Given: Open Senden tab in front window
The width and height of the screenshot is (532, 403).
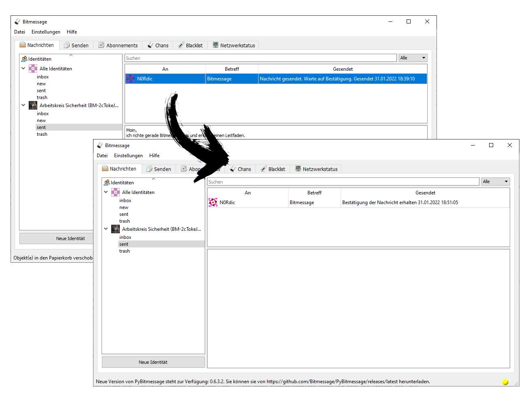Looking at the screenshot, I should pos(159,169).
